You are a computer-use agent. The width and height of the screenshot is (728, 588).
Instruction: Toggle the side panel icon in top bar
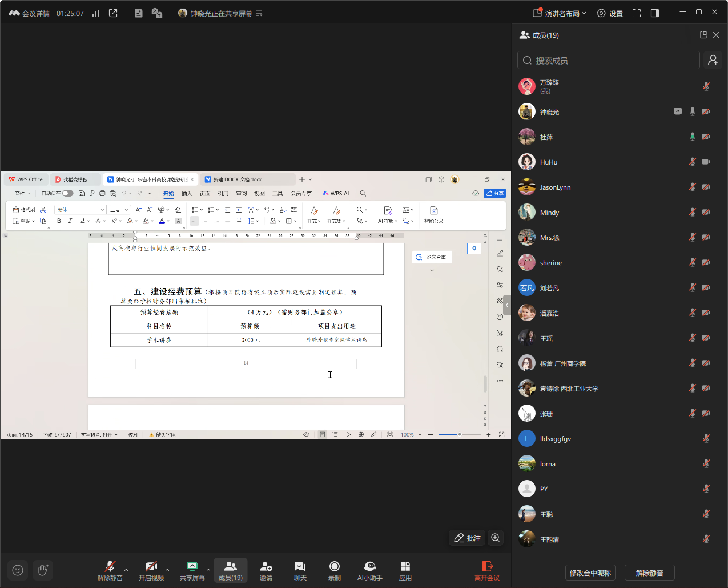pos(655,13)
